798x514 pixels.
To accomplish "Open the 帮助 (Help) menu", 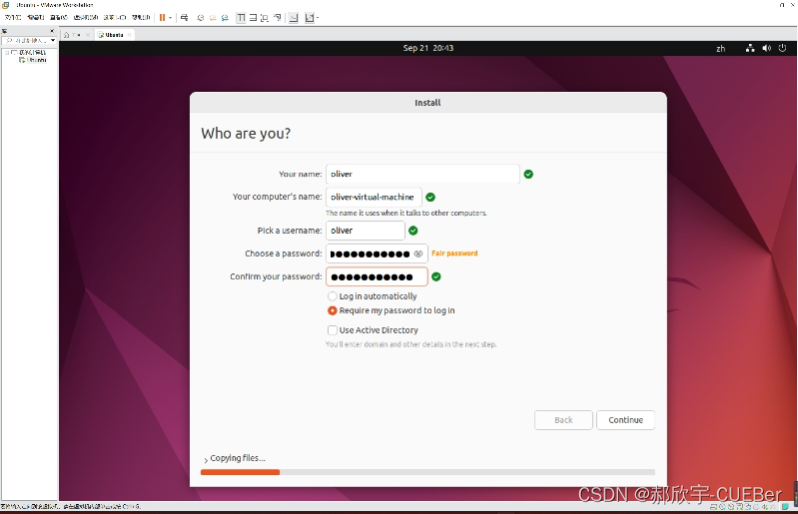I will point(141,17).
